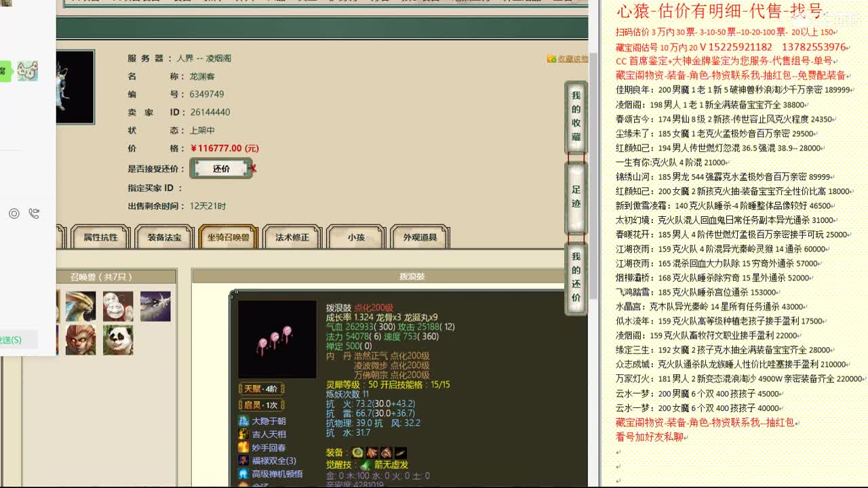Click the 妙手回春 skill icon

click(243, 447)
